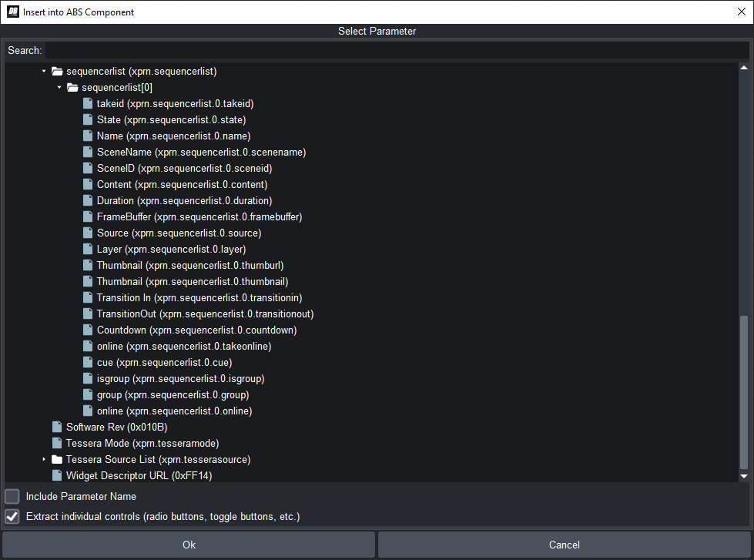Viewport: 754px width, 560px height.
Task: Enable the Include Parameter Name checkbox
Action: coord(12,496)
